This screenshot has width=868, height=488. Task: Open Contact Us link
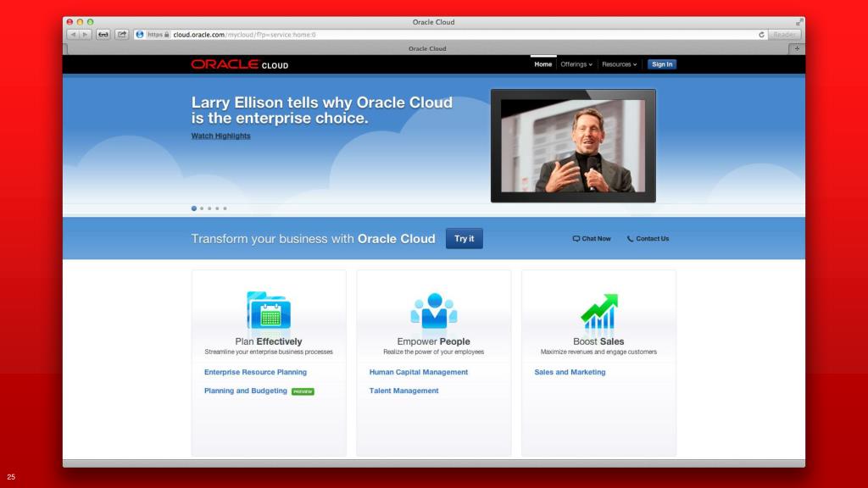point(648,238)
